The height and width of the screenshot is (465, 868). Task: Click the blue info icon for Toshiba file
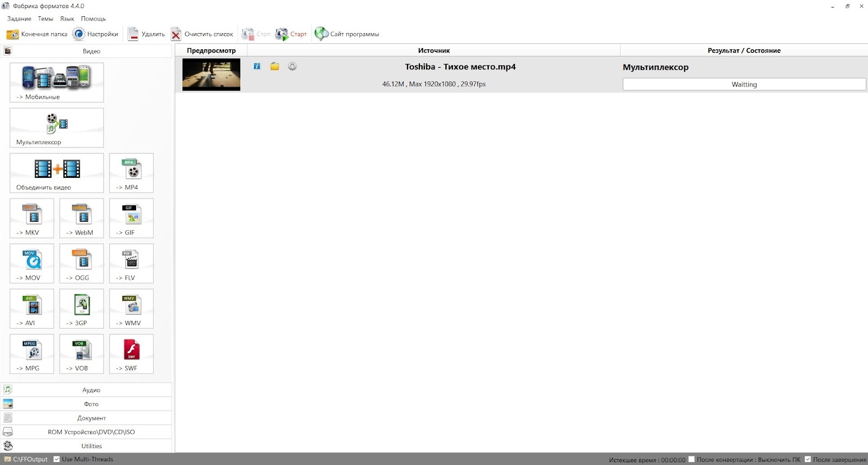[x=257, y=66]
